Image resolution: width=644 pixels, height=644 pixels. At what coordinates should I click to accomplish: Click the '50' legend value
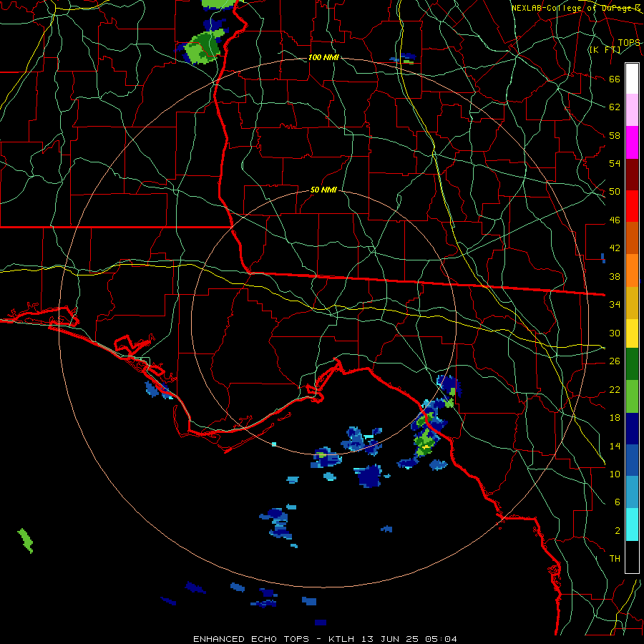click(x=615, y=191)
